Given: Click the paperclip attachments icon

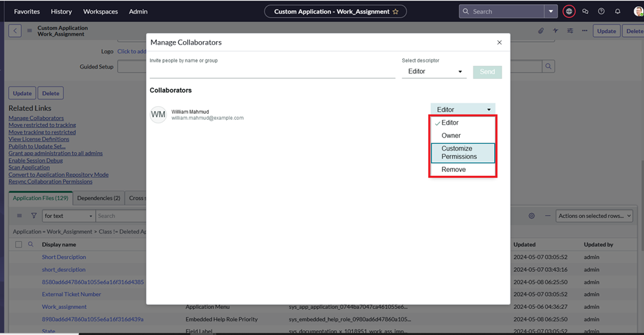Looking at the screenshot, I should coord(541,31).
